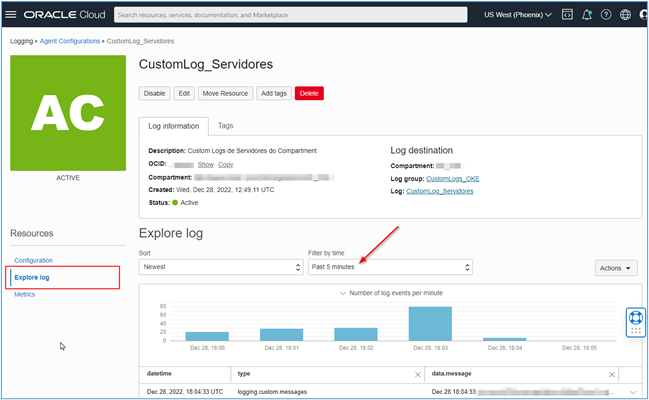Open the Sort dropdown set to Newest
This screenshot has width=649, height=400.
(221, 267)
